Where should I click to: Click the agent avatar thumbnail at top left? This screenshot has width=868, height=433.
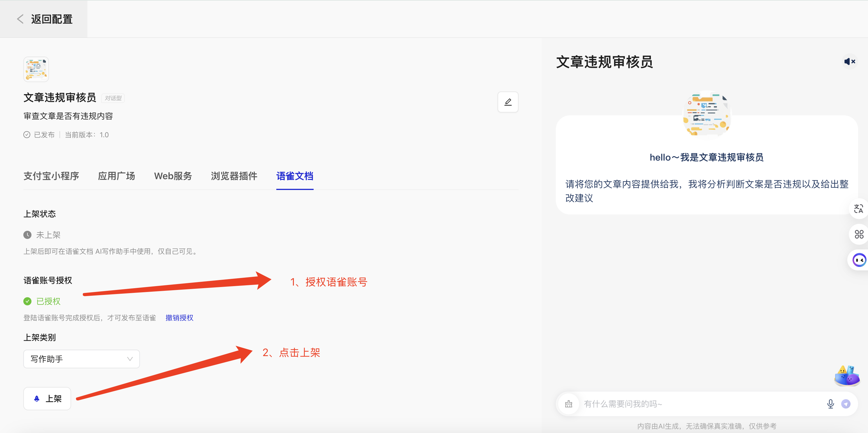click(x=36, y=69)
